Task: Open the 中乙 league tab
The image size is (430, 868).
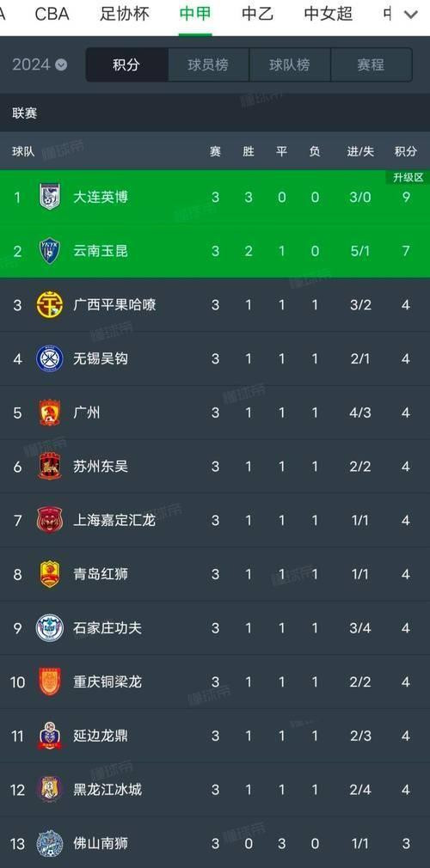Action: [258, 14]
